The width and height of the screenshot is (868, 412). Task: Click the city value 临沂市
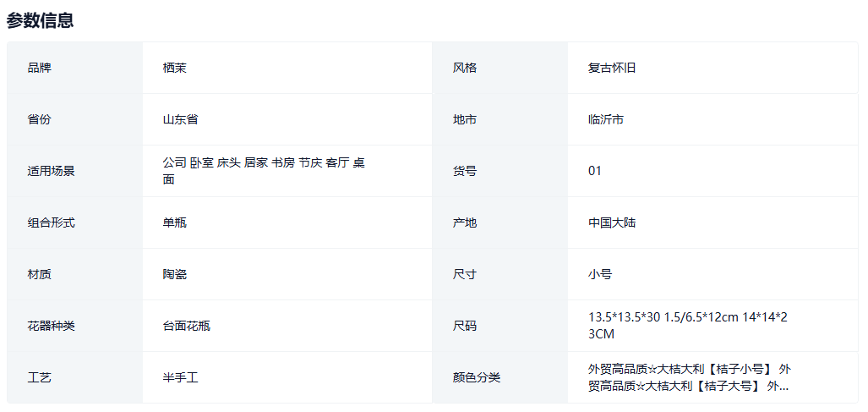606,119
